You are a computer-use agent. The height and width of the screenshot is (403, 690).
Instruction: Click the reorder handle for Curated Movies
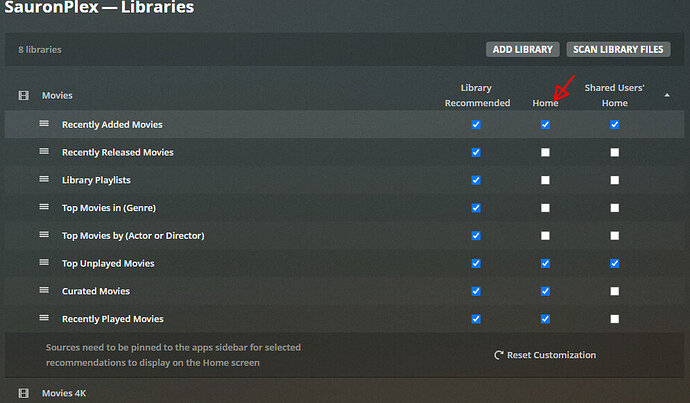[44, 290]
